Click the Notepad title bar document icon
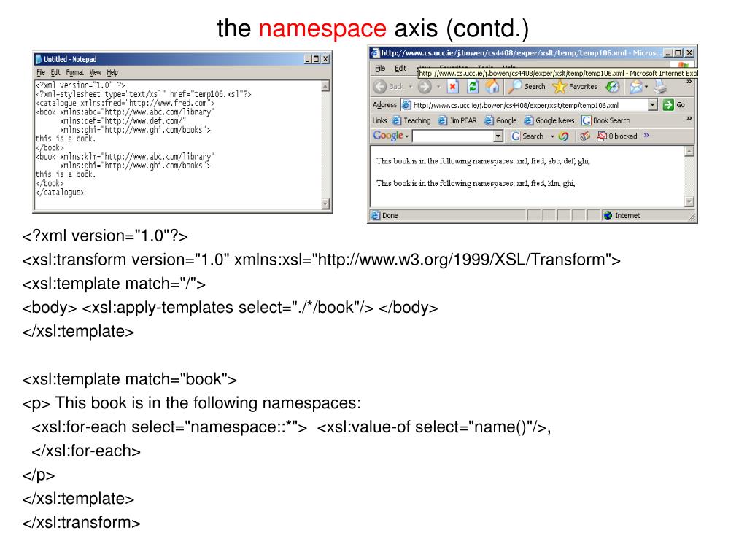The width and height of the screenshot is (747, 560). point(39,60)
